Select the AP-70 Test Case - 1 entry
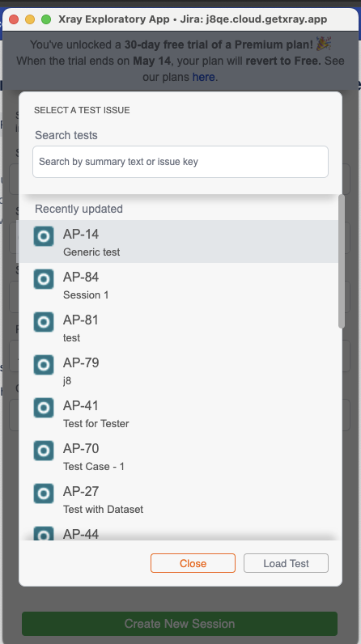Image resolution: width=361 pixels, height=644 pixels. pos(177,455)
